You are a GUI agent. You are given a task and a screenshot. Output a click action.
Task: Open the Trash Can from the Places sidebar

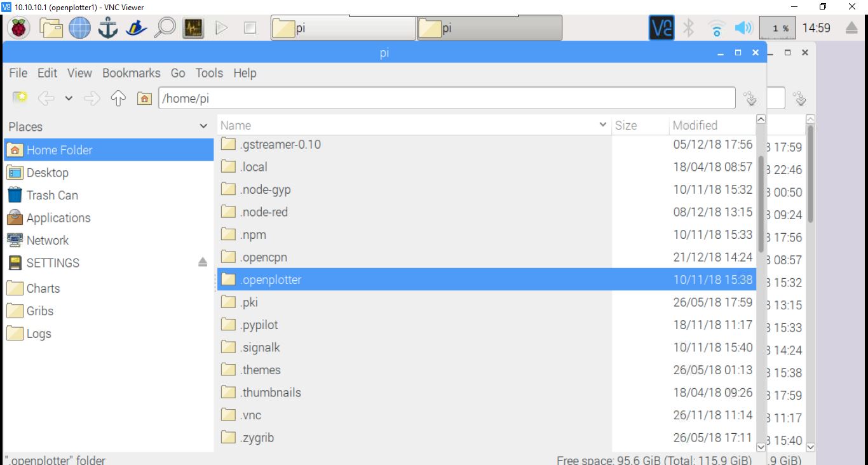tap(51, 195)
